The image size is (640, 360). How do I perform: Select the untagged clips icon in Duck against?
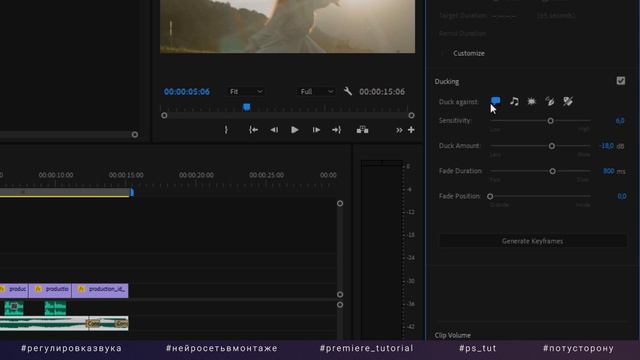point(568,101)
